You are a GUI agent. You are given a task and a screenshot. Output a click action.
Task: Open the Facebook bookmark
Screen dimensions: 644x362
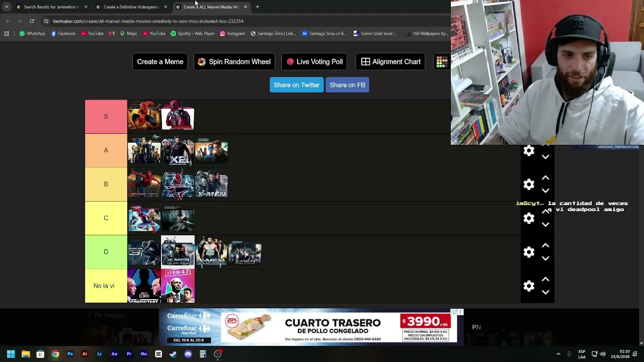point(63,34)
